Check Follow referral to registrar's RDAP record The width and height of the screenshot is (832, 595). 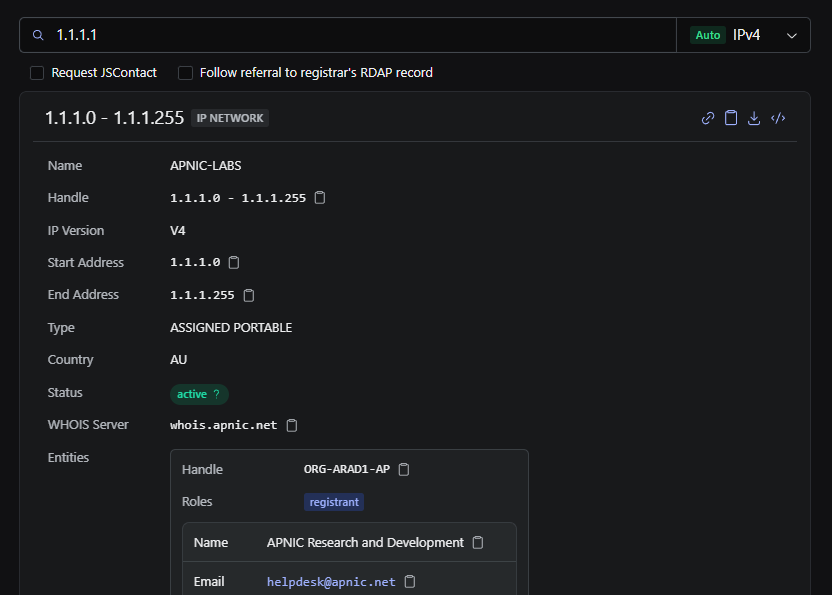click(185, 72)
